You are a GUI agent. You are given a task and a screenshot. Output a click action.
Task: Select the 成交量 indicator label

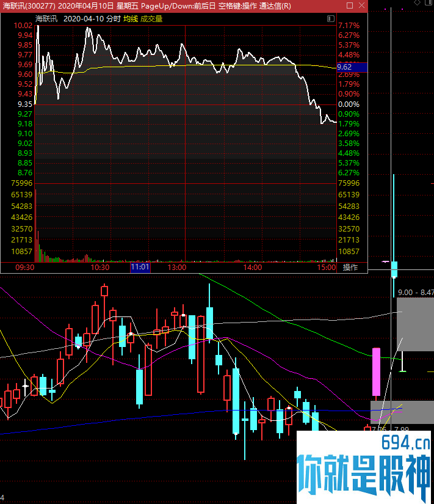click(x=151, y=19)
